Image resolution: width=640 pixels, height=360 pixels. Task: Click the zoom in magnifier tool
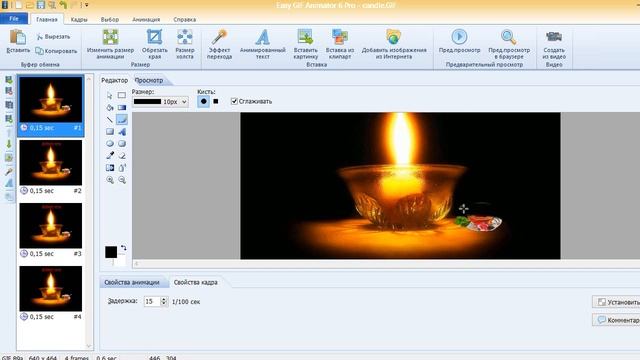109,180
